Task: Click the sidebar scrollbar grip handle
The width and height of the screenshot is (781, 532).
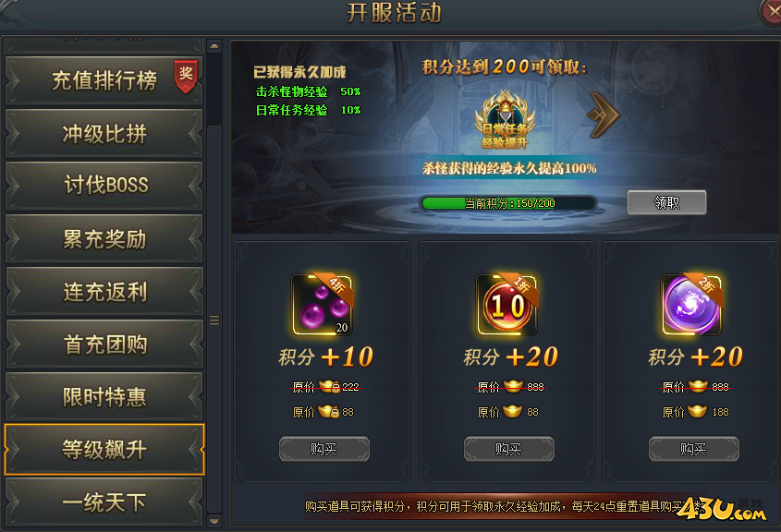Action: tap(214, 320)
